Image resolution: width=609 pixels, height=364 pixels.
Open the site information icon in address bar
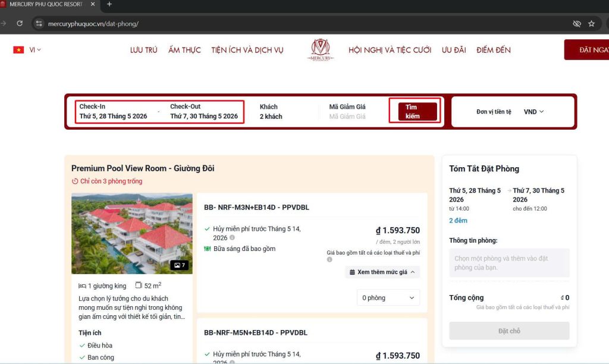[39, 24]
